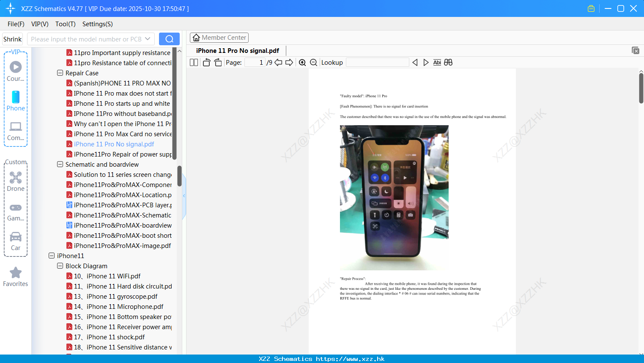Screen dimensions: 644x363
Task: Collapse the iPhone11 tree node
Action: (x=52, y=256)
